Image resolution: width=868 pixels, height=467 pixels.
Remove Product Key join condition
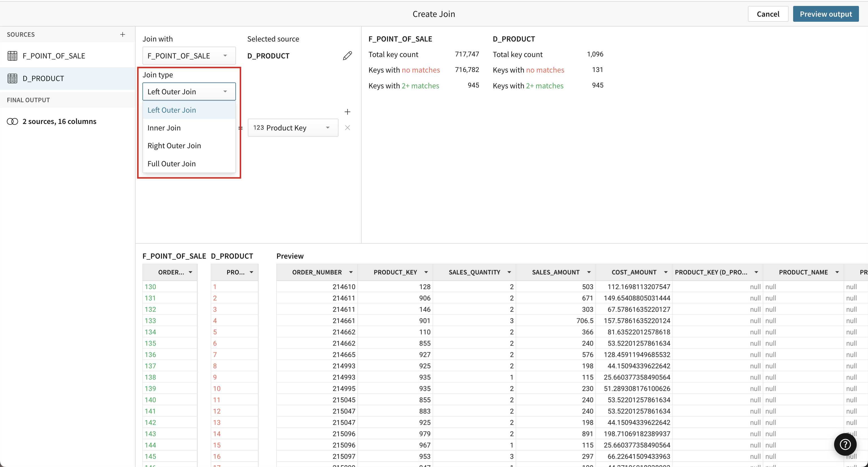click(348, 128)
